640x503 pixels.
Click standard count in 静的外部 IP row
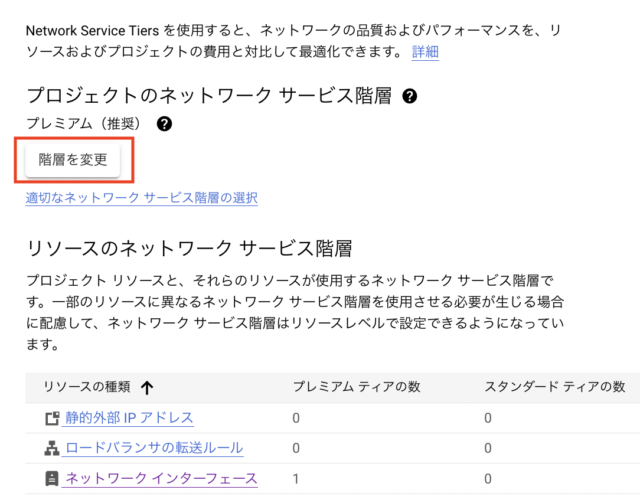pyautogui.click(x=488, y=418)
